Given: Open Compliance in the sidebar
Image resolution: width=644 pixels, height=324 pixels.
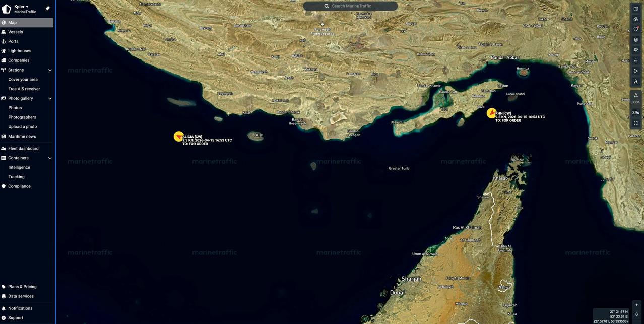Looking at the screenshot, I should pos(27,186).
